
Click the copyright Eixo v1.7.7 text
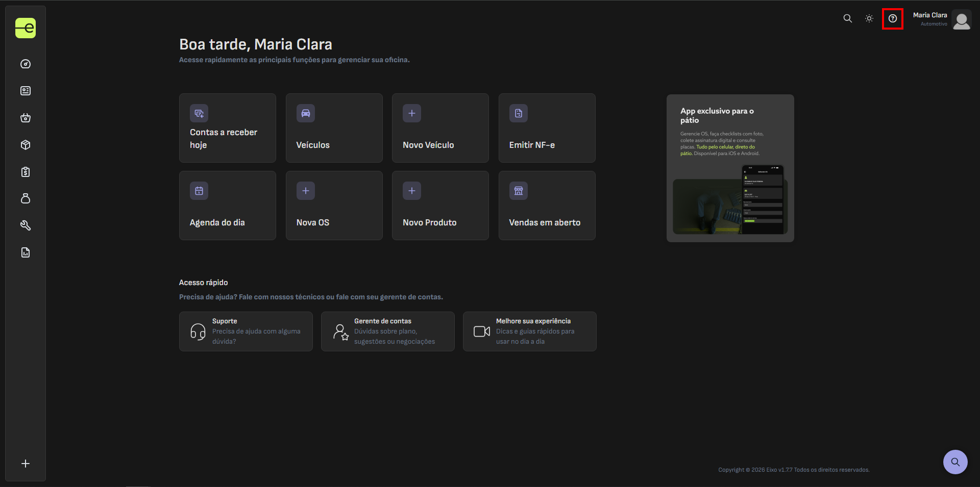pyautogui.click(x=794, y=470)
